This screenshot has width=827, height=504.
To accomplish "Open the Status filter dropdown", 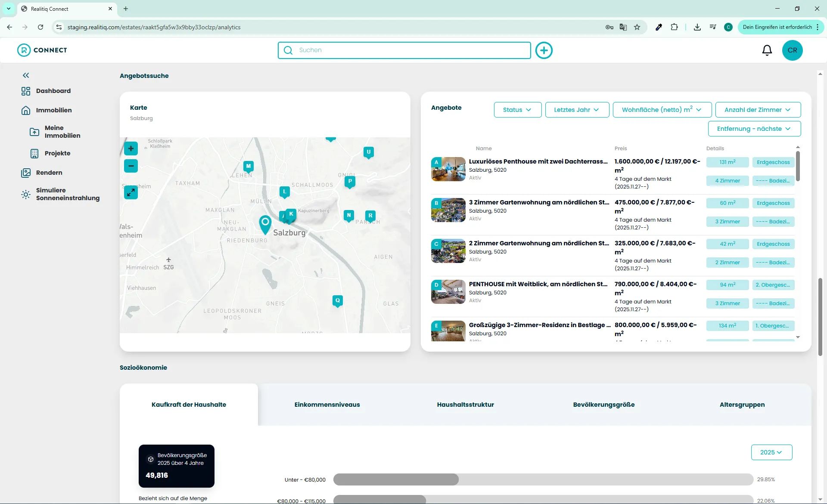I will tap(518, 110).
